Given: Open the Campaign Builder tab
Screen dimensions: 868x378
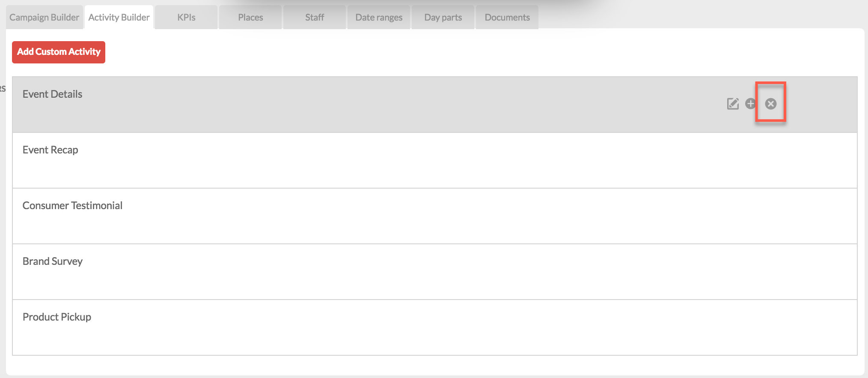Looking at the screenshot, I should (44, 18).
